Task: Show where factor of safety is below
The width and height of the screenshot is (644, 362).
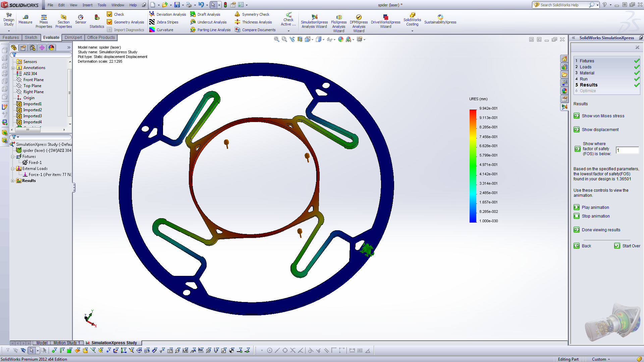Action: click(577, 149)
